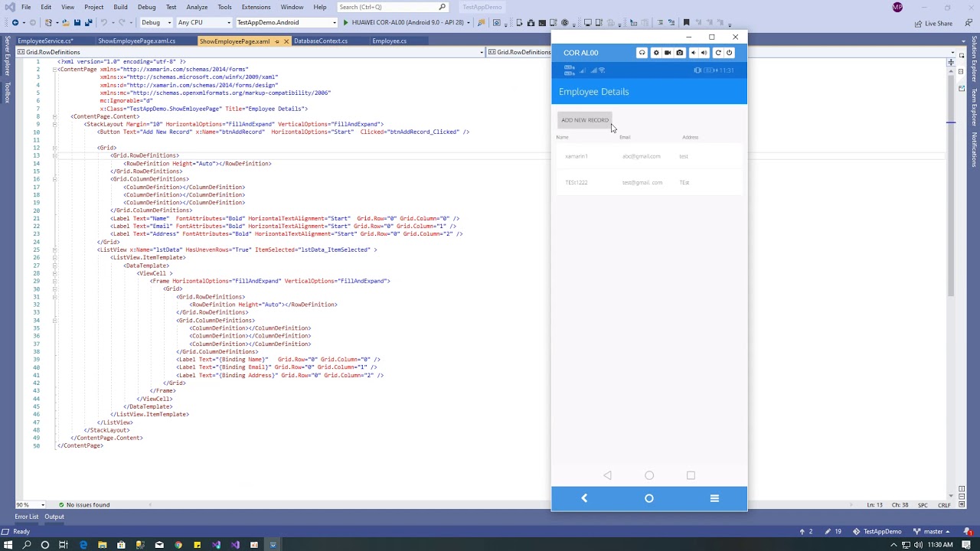Open the Debug menu
The width and height of the screenshot is (980, 551).
coord(146,7)
